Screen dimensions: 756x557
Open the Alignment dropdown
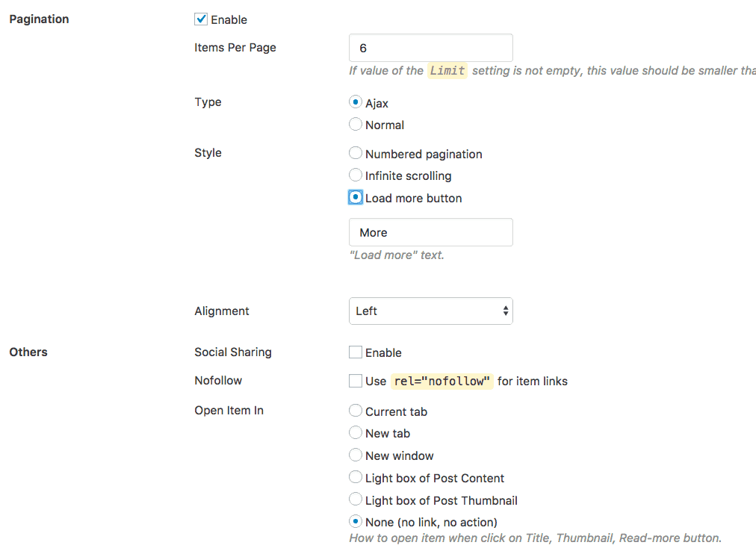(430, 311)
